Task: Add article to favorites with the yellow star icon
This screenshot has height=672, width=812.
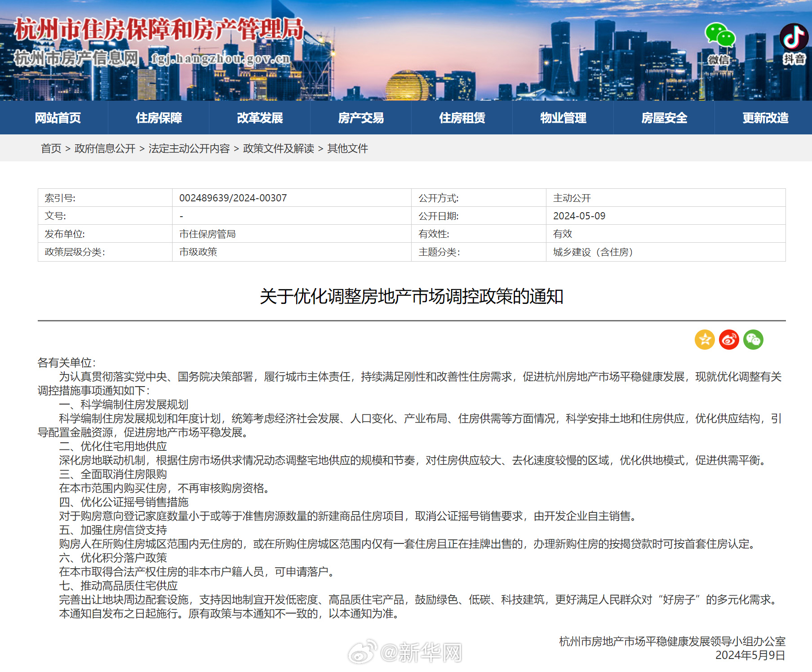Action: 705,339
